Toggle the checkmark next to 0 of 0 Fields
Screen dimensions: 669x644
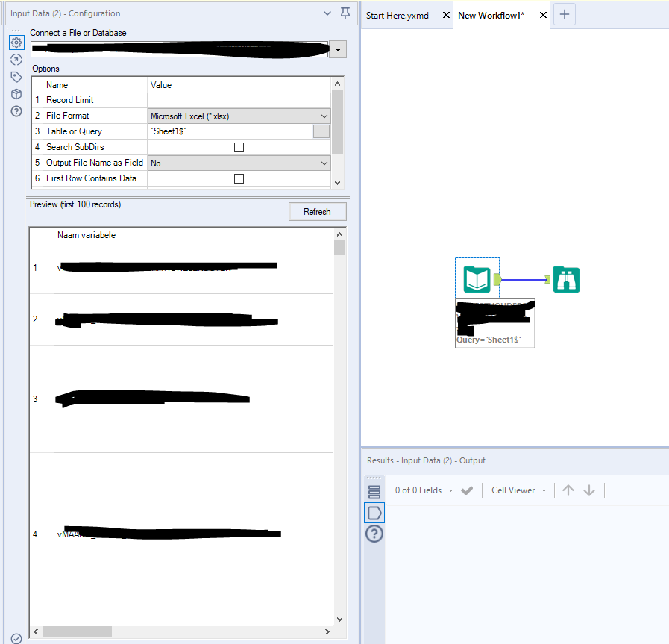click(467, 490)
